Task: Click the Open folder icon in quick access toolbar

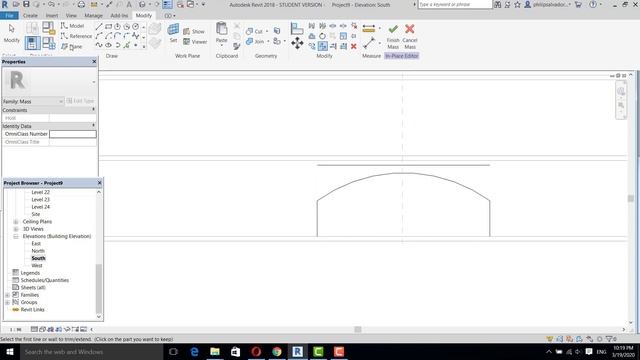Action: click(16, 4)
